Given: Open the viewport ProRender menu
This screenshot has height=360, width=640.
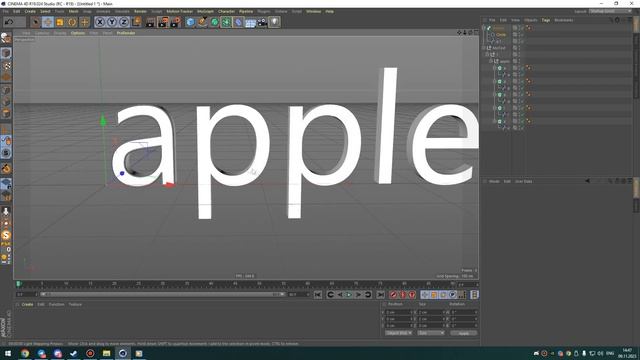Looking at the screenshot, I should pos(126,33).
